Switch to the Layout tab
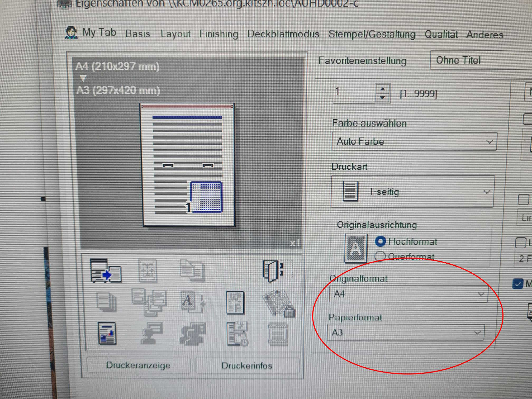The image size is (532, 399). pyautogui.click(x=175, y=34)
